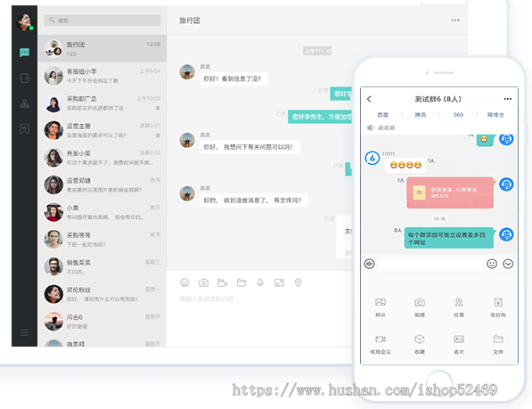Click the user profile avatar in sidebar
Screen dimensions: 532x409
coord(24,21)
